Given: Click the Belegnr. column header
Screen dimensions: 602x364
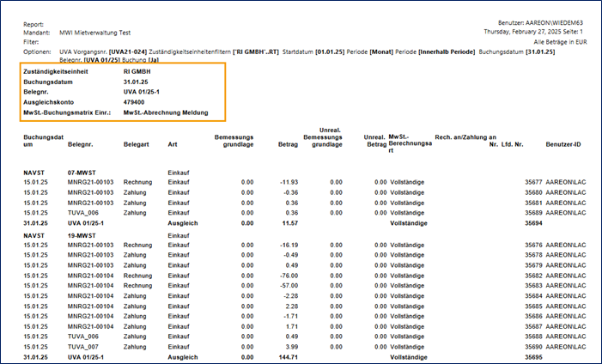Looking at the screenshot, I should pyautogui.click(x=82, y=145).
